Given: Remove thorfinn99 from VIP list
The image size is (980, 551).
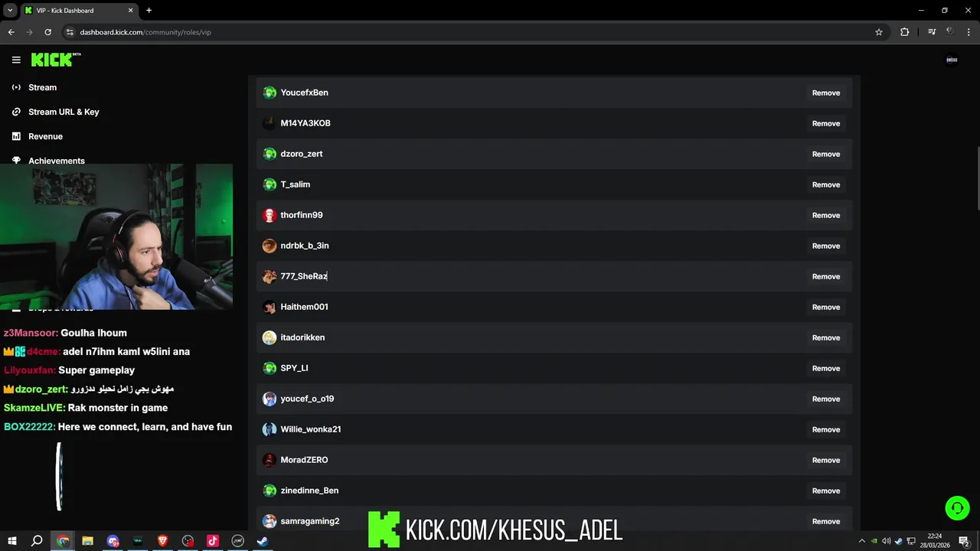Looking at the screenshot, I should click(826, 215).
